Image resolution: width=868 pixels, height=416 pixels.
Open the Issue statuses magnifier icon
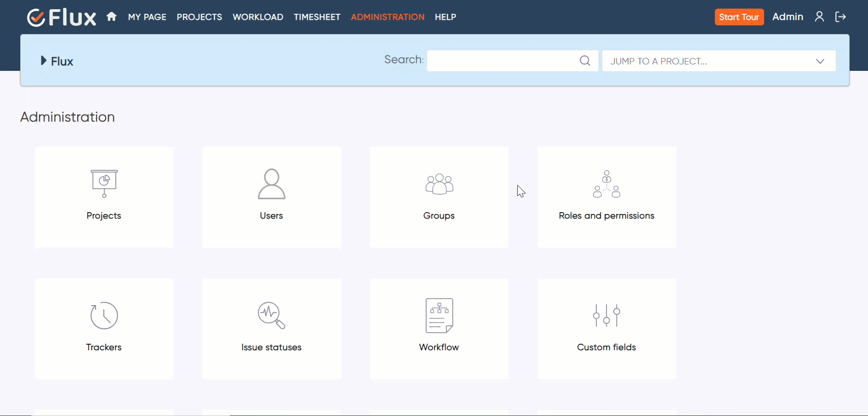pos(271,315)
